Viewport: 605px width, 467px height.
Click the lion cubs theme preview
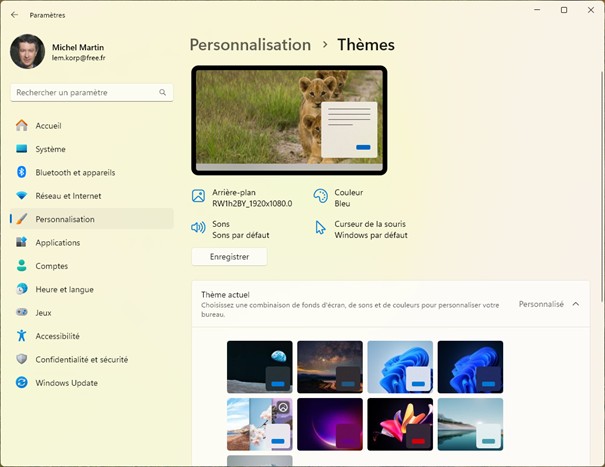click(x=289, y=120)
